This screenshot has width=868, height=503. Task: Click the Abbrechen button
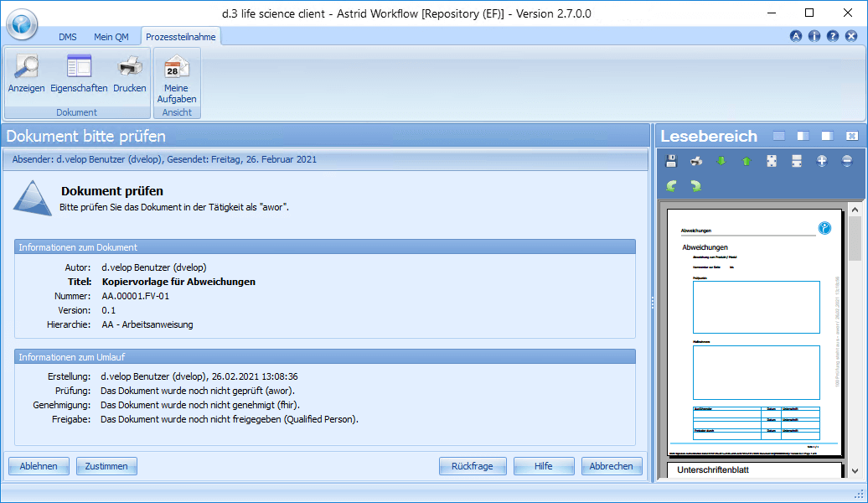tap(612, 466)
